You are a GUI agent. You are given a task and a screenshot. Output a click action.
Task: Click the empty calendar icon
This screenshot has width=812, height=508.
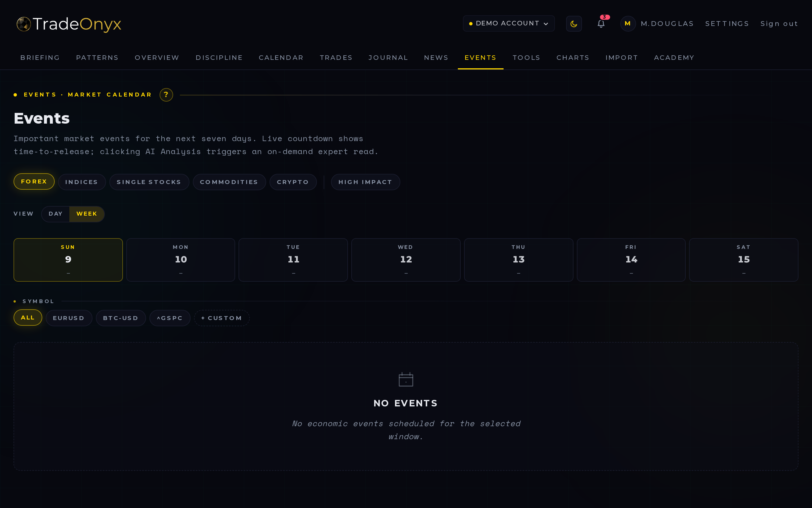(x=406, y=379)
